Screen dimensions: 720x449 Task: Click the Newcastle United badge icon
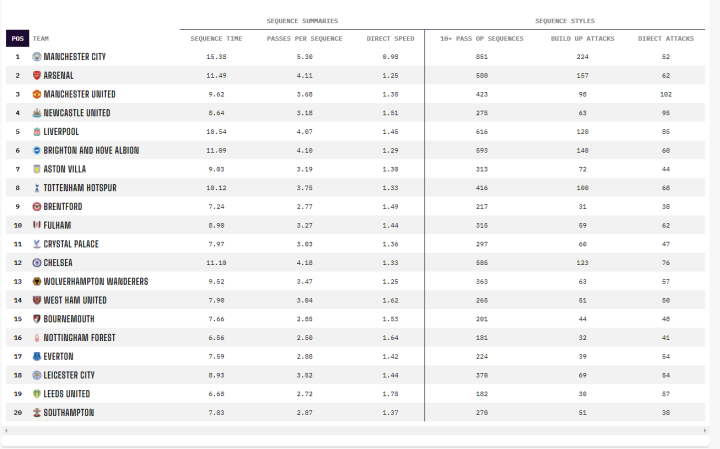point(37,113)
